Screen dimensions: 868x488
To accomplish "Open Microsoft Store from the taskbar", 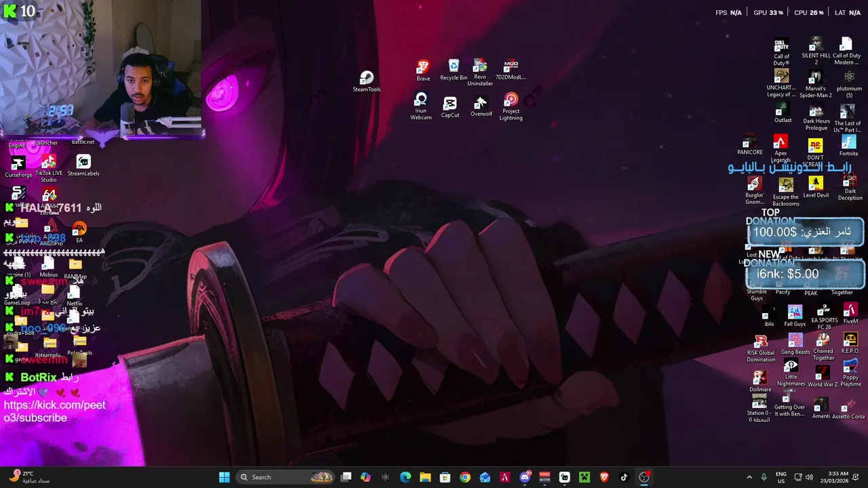I will click(445, 477).
